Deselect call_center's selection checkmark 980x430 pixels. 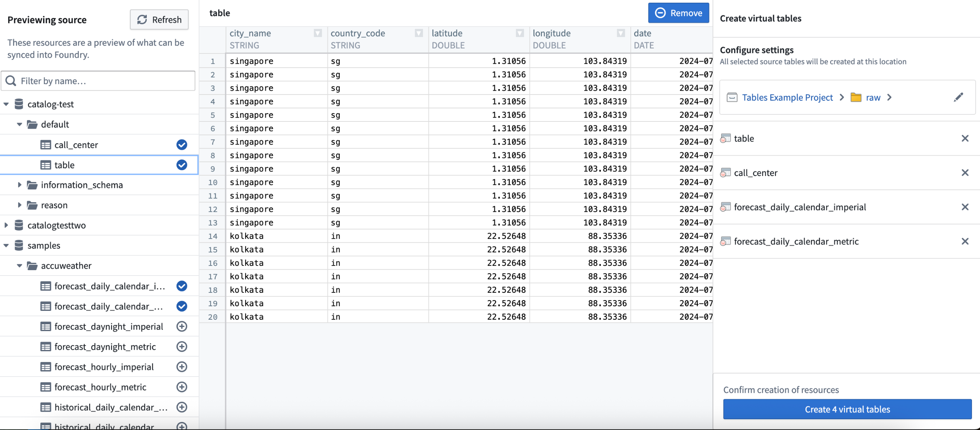[x=181, y=144]
